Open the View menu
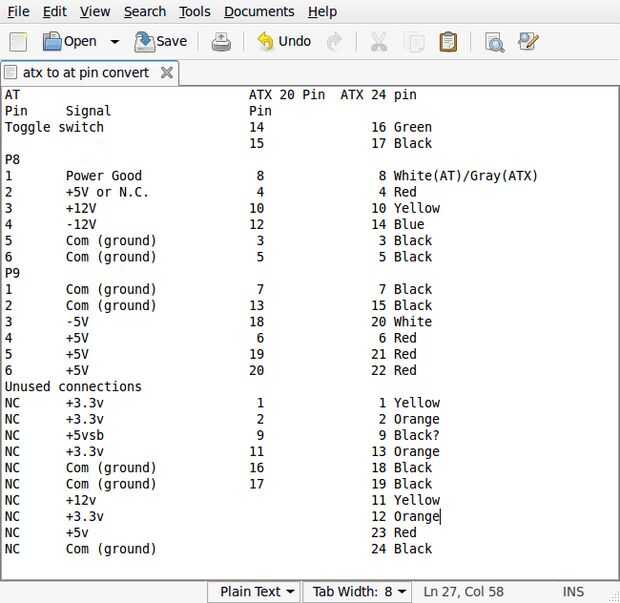 pos(95,11)
